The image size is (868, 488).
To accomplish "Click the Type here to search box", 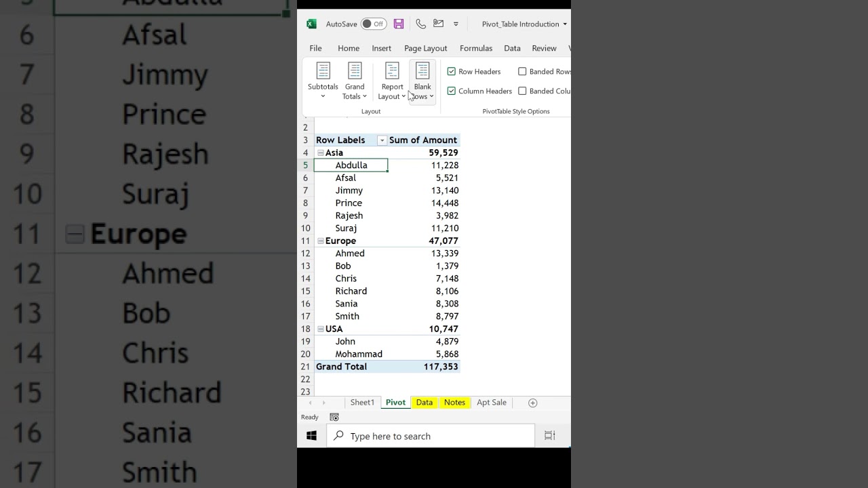I will pos(431,436).
